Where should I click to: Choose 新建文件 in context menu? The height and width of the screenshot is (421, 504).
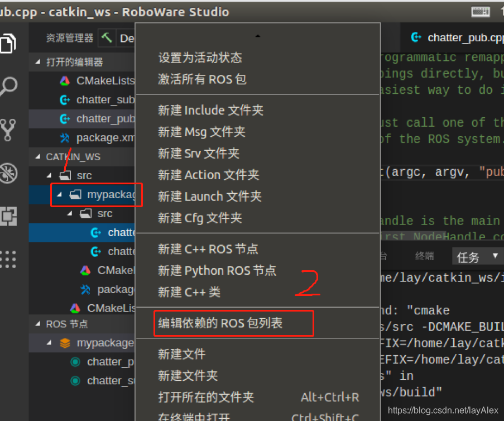coord(181,355)
